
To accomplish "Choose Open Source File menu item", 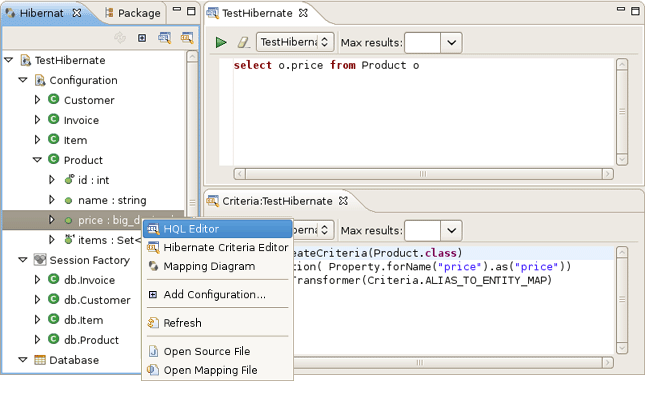I will tap(218, 351).
